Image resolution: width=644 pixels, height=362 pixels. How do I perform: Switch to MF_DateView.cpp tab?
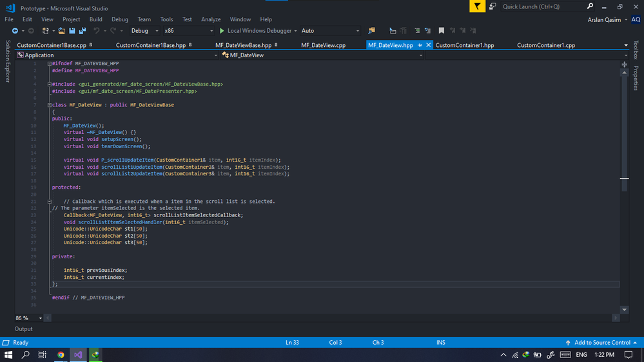(x=323, y=45)
